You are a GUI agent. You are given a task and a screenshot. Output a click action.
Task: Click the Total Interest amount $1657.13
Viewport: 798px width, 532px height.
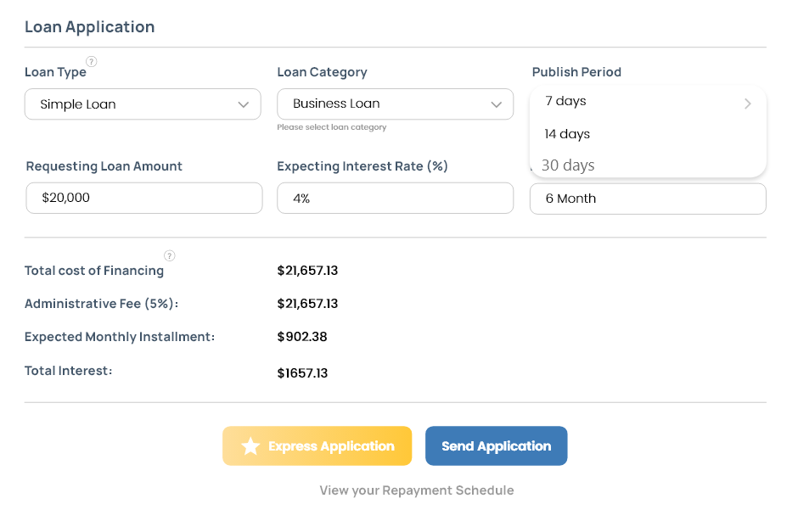click(x=302, y=373)
